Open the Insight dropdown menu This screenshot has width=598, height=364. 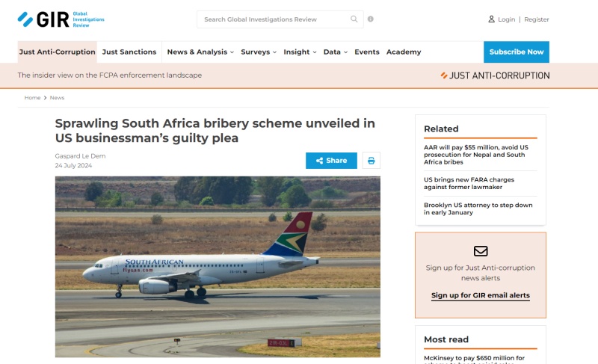300,52
